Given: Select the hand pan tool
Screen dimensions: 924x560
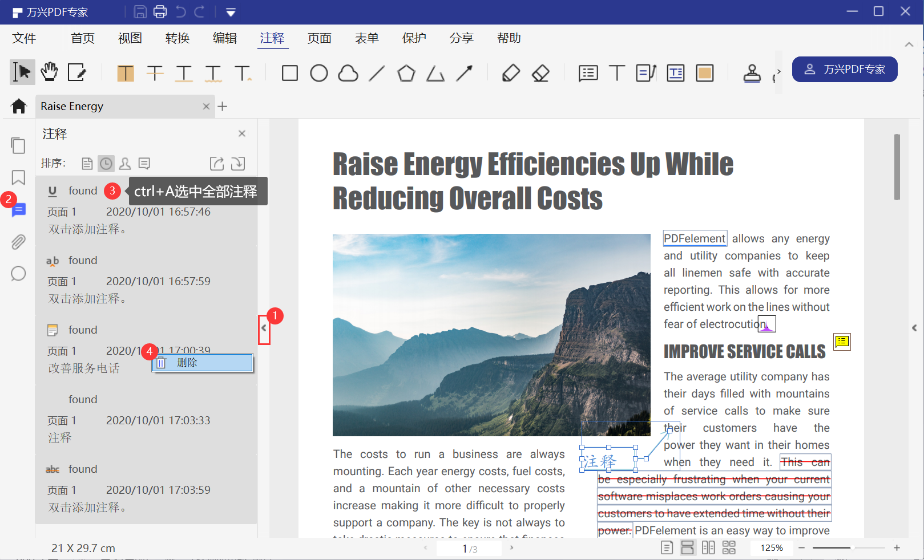Looking at the screenshot, I should pyautogui.click(x=50, y=72).
